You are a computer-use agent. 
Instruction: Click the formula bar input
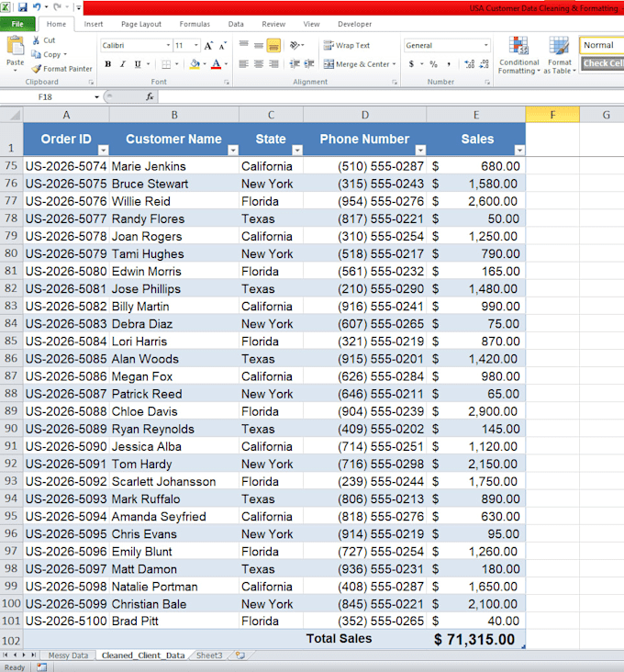coord(391,97)
